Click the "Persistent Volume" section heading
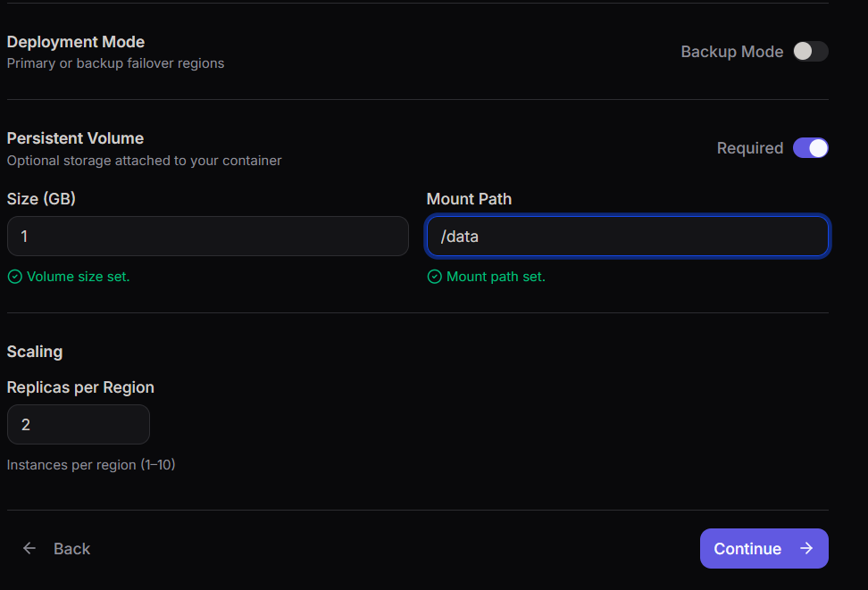 point(75,138)
